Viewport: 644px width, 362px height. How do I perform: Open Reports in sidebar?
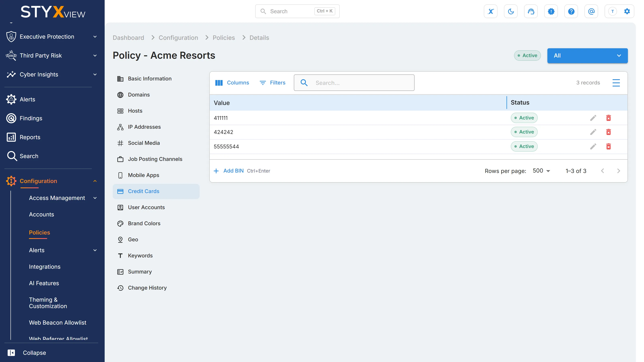pyautogui.click(x=30, y=137)
